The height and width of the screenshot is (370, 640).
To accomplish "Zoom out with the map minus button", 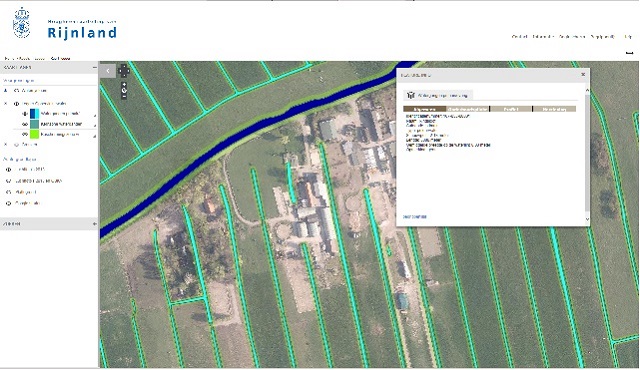I will tap(124, 96).
